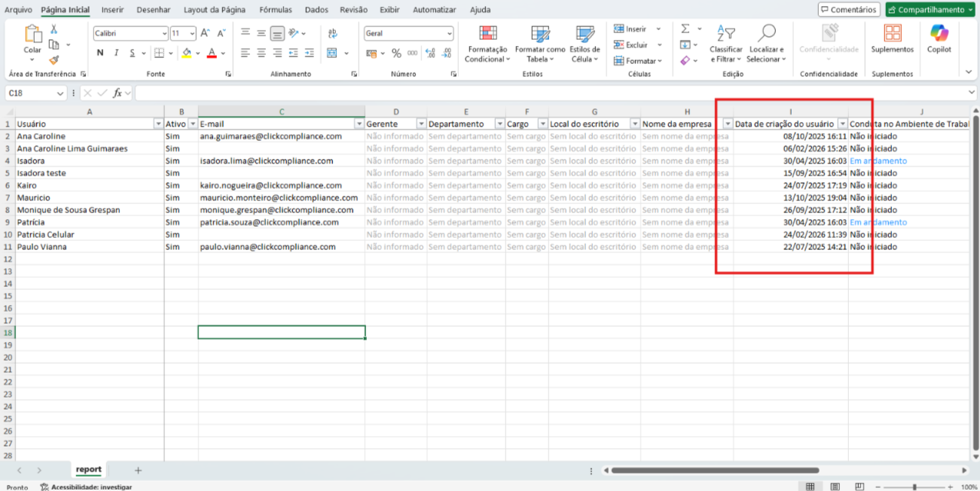Toggle middle vertical alignment

[x=261, y=33]
